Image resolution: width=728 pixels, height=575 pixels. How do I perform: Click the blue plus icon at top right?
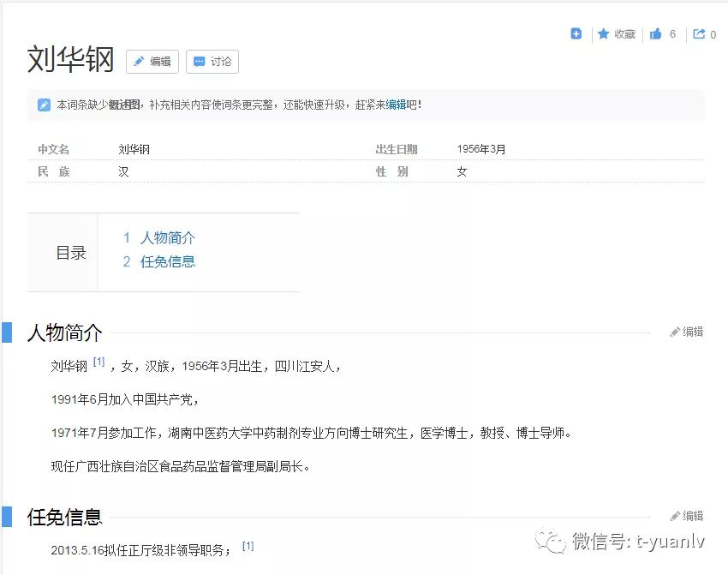[576, 34]
